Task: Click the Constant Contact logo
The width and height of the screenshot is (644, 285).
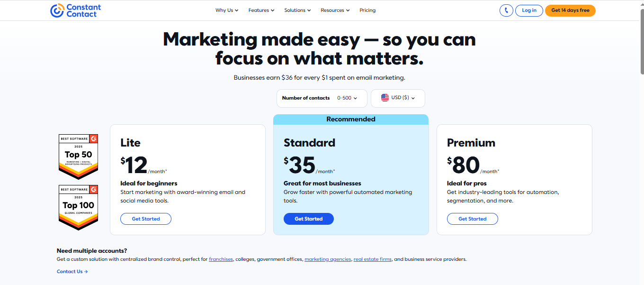Action: coord(76,10)
